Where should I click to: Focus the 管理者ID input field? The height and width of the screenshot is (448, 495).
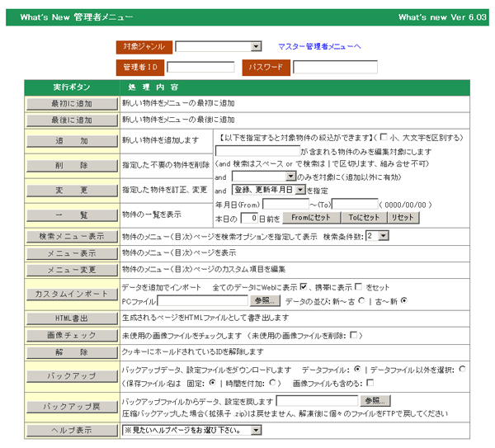tap(200, 68)
